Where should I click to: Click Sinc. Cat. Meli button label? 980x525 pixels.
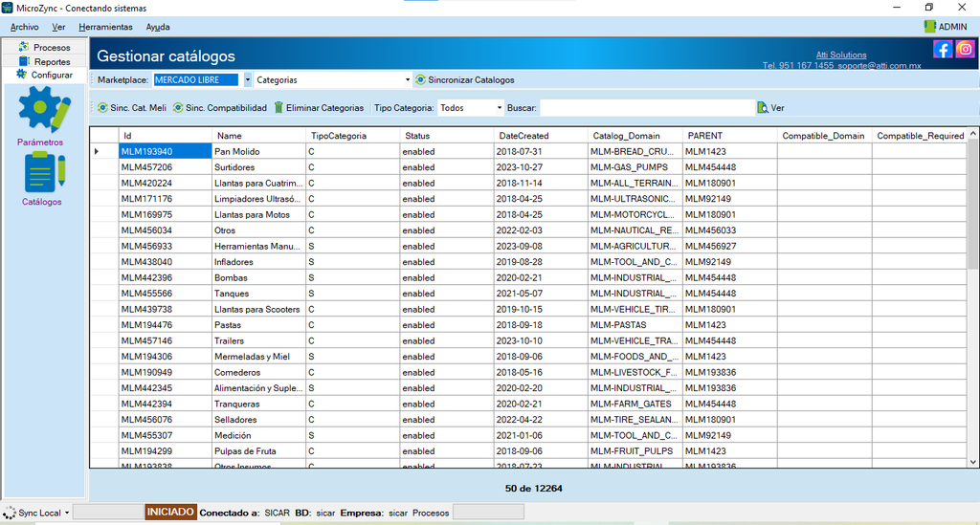138,108
